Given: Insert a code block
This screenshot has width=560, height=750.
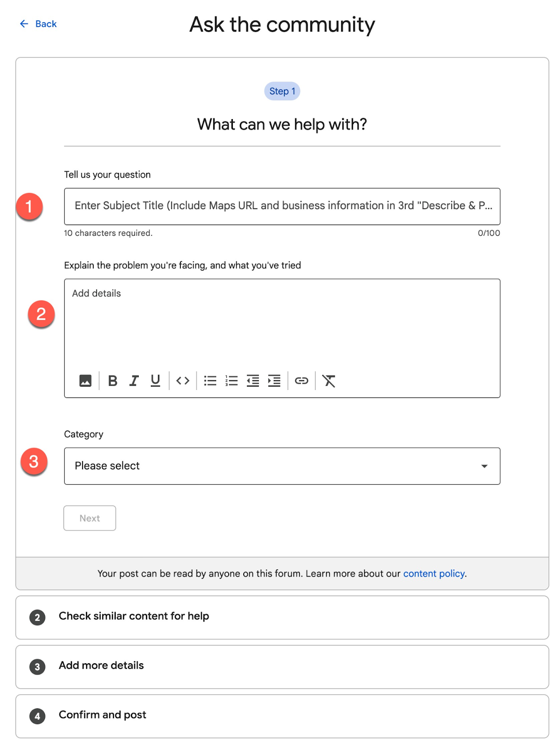Looking at the screenshot, I should point(183,381).
